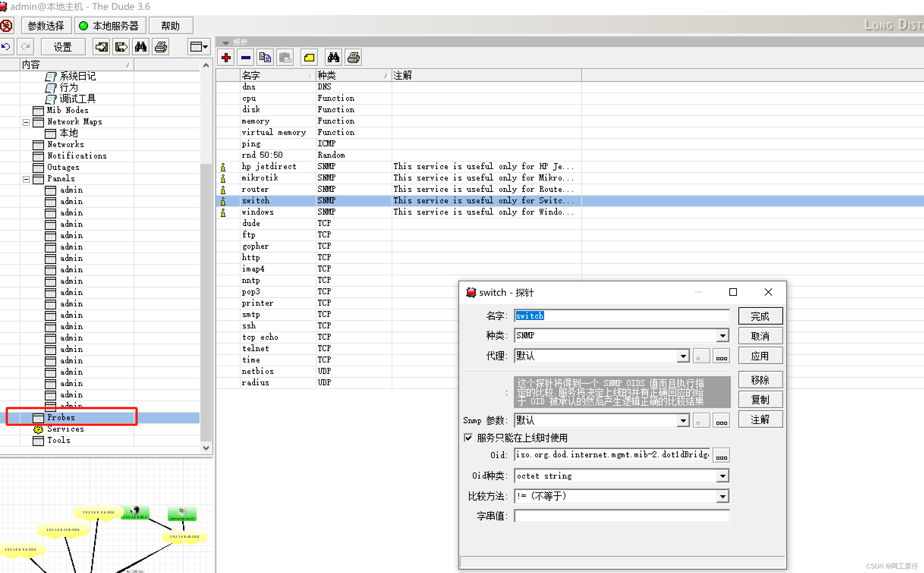Collapse the Network Maps tree node
Image resolution: width=924 pixels, height=573 pixels.
coord(26,122)
